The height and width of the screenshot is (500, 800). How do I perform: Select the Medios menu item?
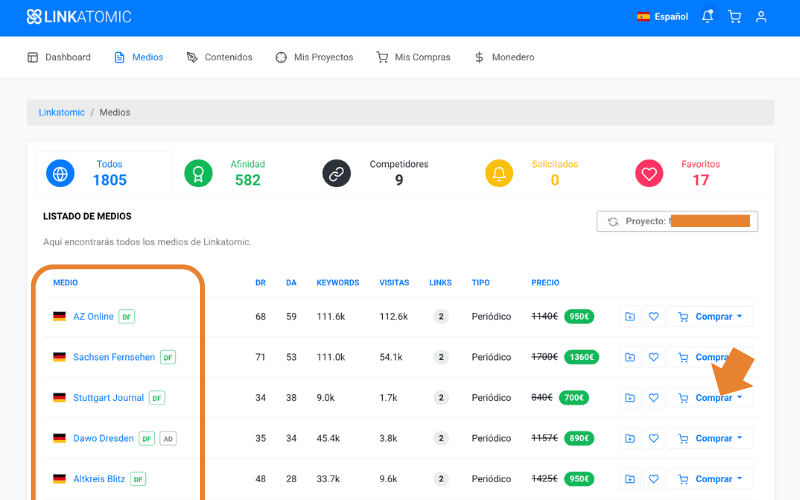139,57
